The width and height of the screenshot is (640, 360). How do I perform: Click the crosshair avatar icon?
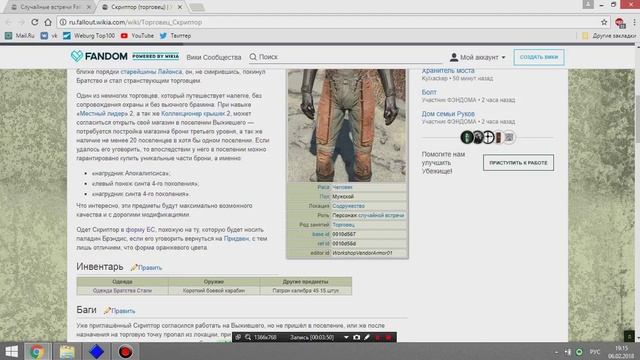click(x=488, y=138)
